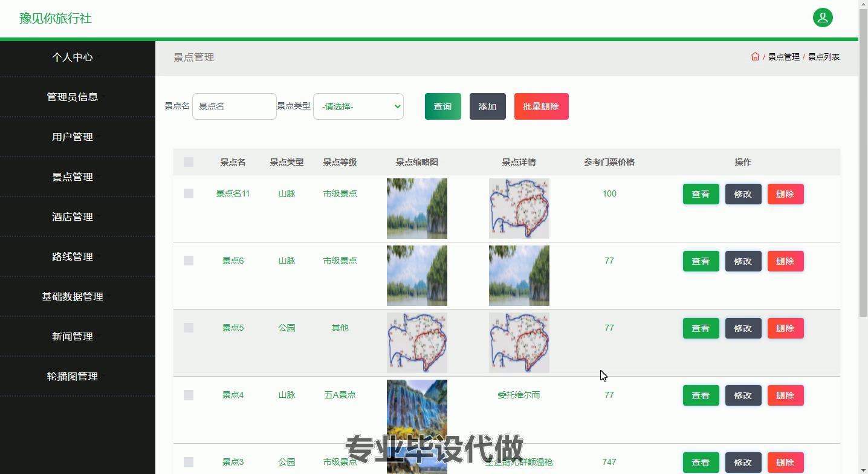The width and height of the screenshot is (868, 474).
Task: Click the 景点名11 name cell
Action: click(x=233, y=193)
